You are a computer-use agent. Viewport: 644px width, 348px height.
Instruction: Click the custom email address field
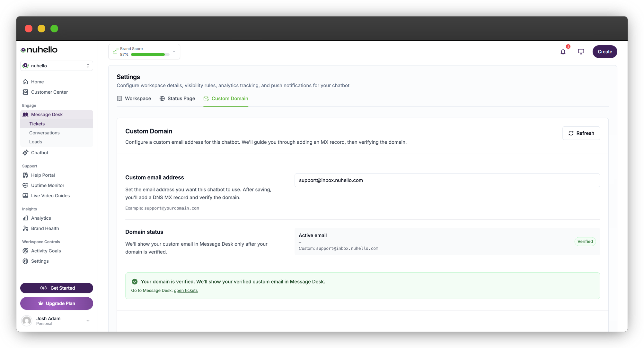click(447, 180)
